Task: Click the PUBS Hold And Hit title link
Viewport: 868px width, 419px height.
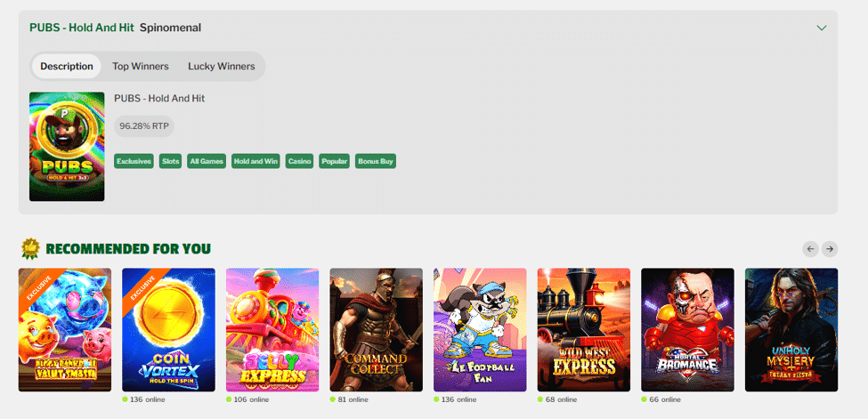Action: point(82,27)
